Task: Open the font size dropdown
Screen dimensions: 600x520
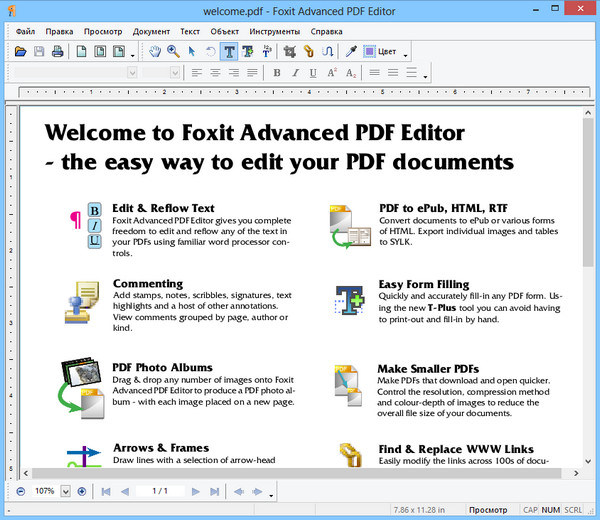Action: (175, 73)
